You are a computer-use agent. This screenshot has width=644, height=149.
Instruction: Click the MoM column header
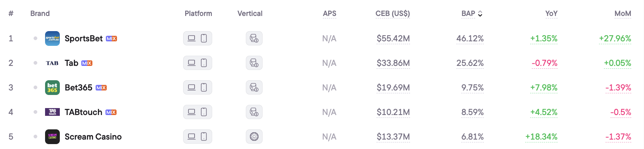[623, 14]
